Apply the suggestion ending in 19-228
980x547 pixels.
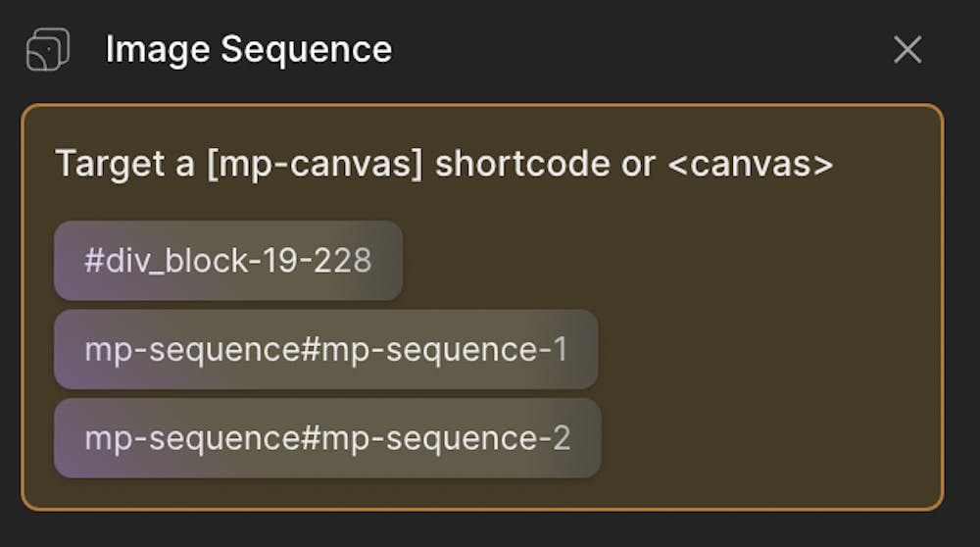click(228, 261)
